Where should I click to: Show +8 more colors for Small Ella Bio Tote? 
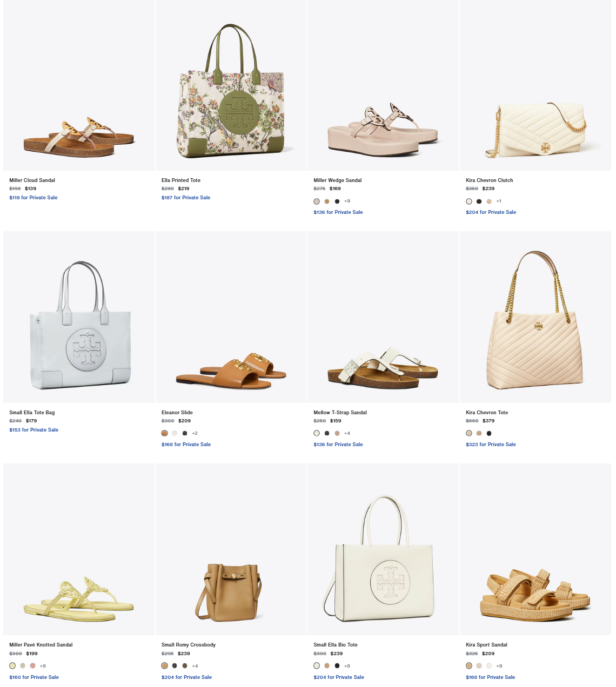coord(347,666)
